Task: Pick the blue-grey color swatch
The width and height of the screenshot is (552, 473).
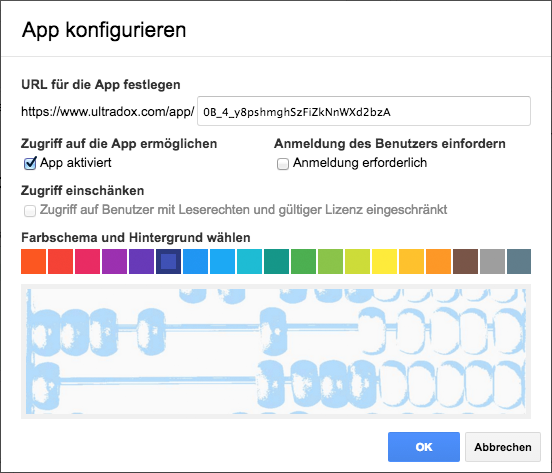Action: tap(519, 261)
